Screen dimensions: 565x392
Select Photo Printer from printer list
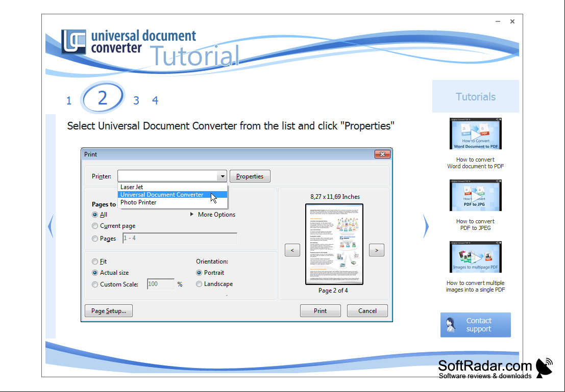[173, 202]
